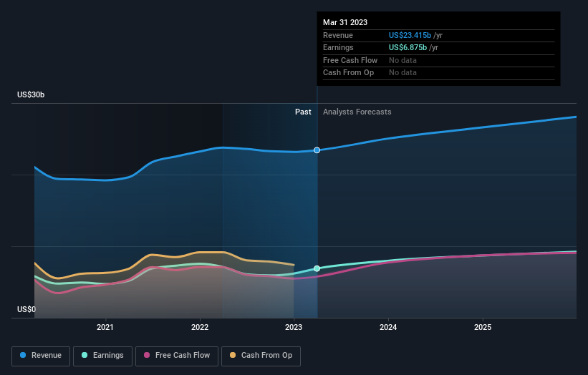588x375 pixels.
Task: Toggle the Revenue series legend button
Action: tap(41, 356)
